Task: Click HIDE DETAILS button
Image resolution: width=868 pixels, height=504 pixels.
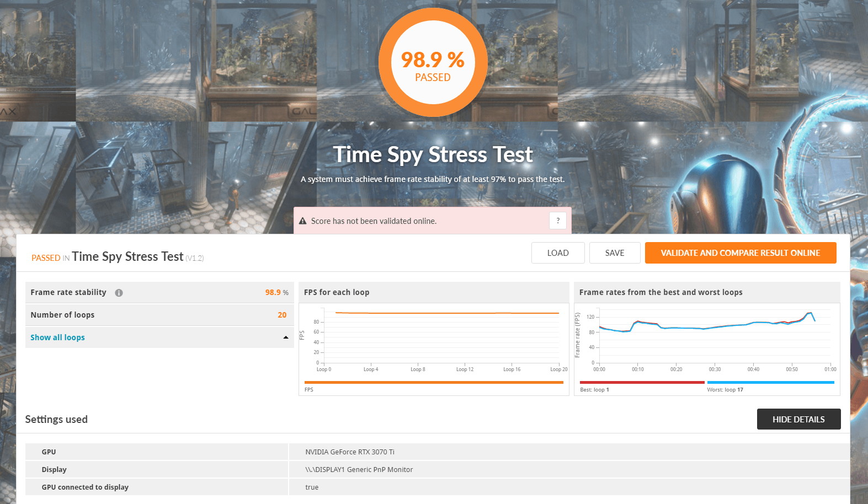Action: [798, 419]
